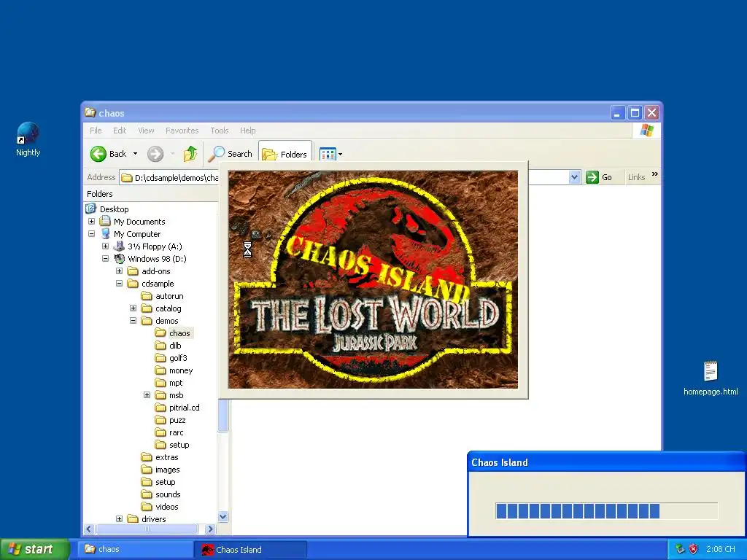Screen dimensions: 747x560
Task: Expand the msb folder node
Action: coord(147,394)
